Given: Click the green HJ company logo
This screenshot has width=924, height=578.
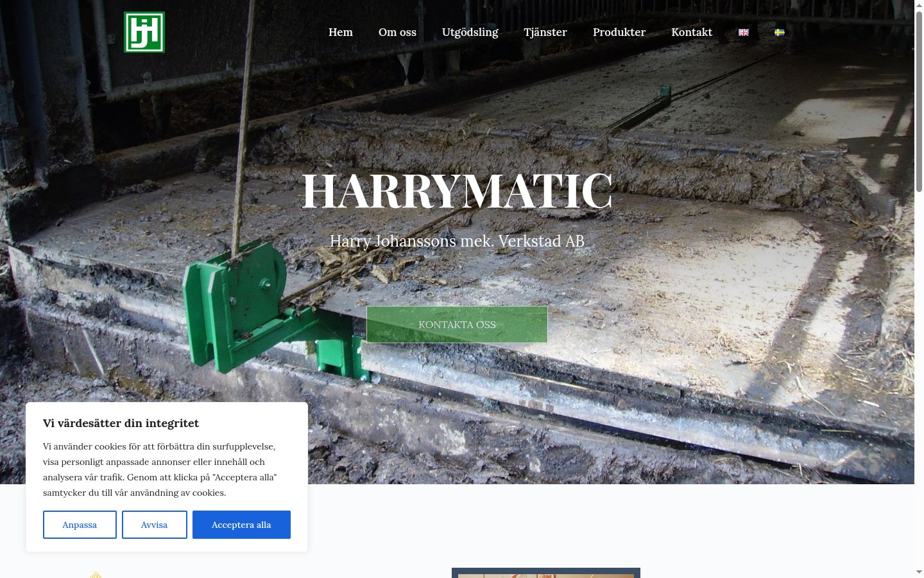Looking at the screenshot, I should tap(144, 32).
